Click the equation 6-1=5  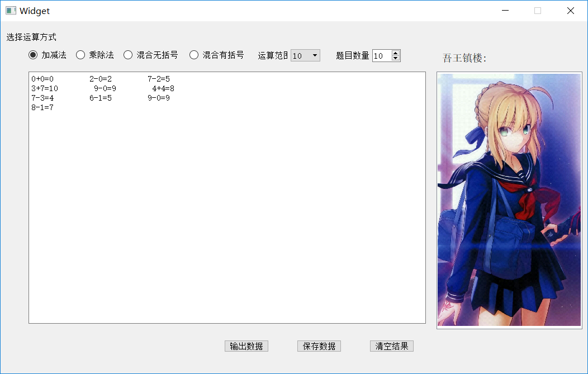(x=101, y=98)
